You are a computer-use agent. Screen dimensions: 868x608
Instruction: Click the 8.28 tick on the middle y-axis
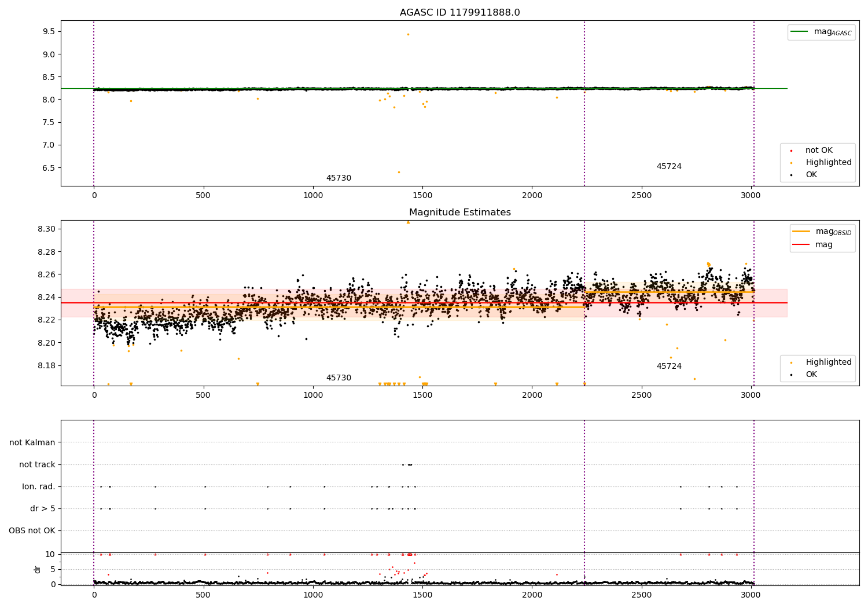[x=47, y=252]
